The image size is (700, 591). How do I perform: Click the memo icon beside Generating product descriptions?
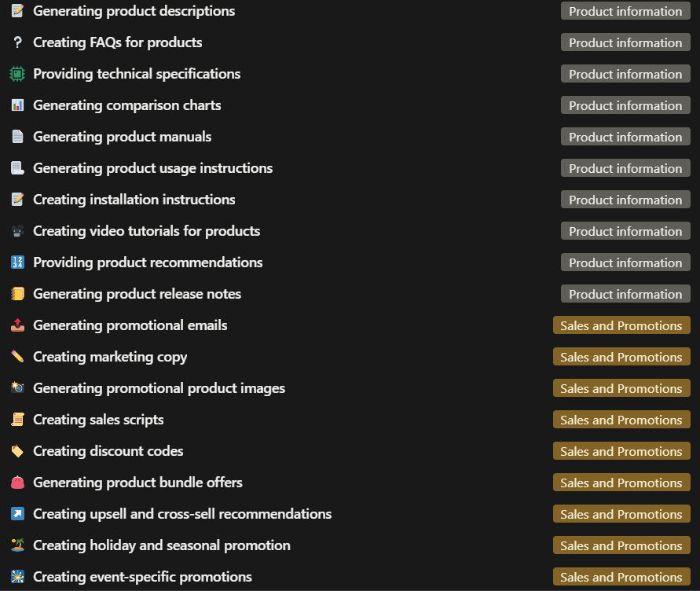coord(17,11)
